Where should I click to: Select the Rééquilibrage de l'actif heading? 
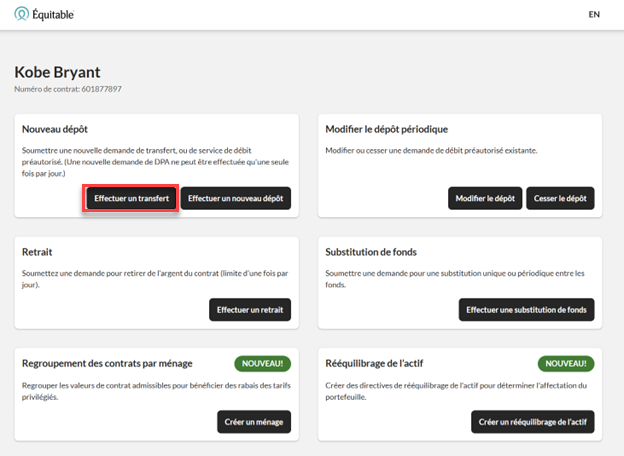point(376,363)
